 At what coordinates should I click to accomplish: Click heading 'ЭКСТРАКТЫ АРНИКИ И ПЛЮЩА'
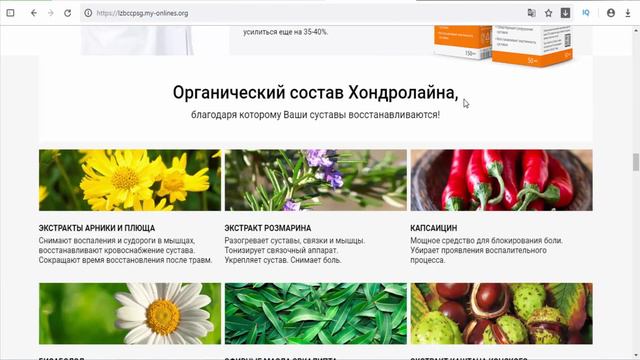[97, 228]
